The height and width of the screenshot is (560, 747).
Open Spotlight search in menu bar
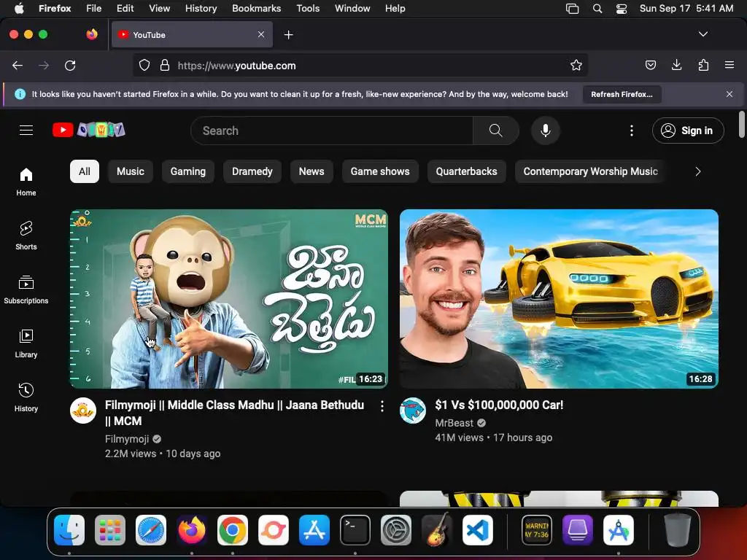tap(597, 9)
